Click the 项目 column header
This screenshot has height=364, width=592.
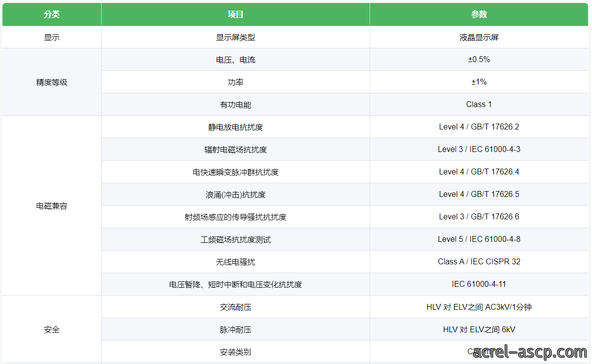coord(236,14)
